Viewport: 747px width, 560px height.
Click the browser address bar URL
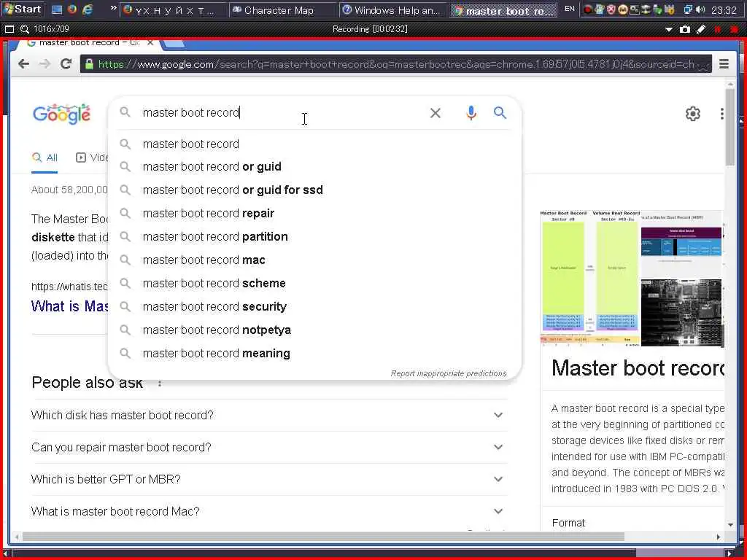(x=395, y=64)
